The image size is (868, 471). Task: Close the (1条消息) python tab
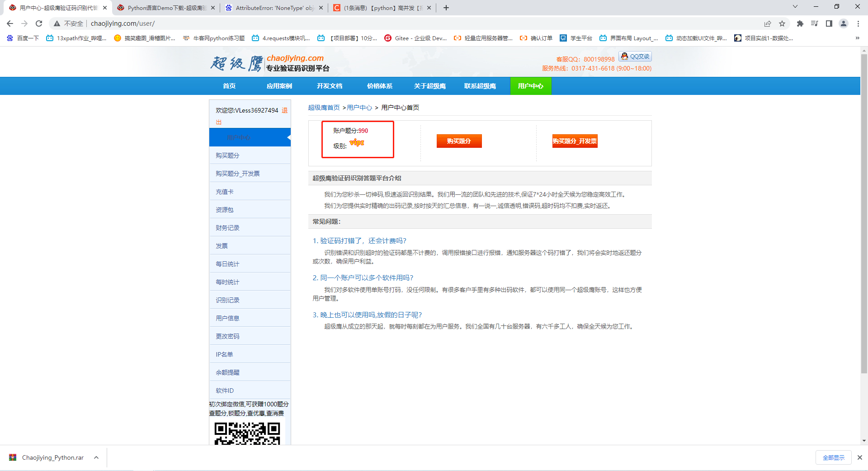tap(429, 8)
